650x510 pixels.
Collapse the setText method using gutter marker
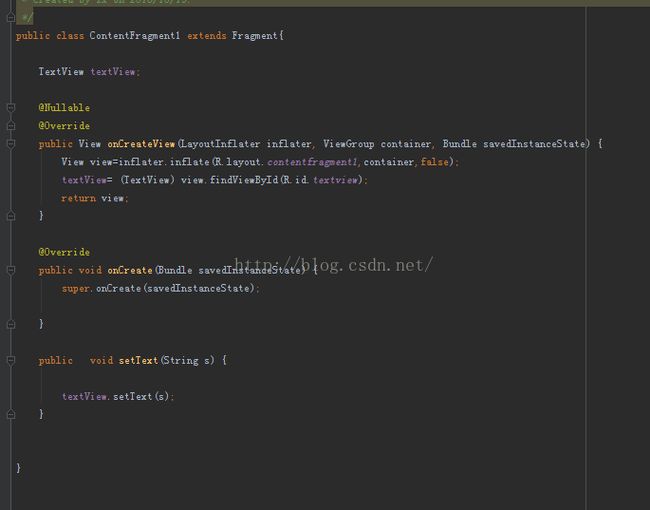click(x=11, y=361)
